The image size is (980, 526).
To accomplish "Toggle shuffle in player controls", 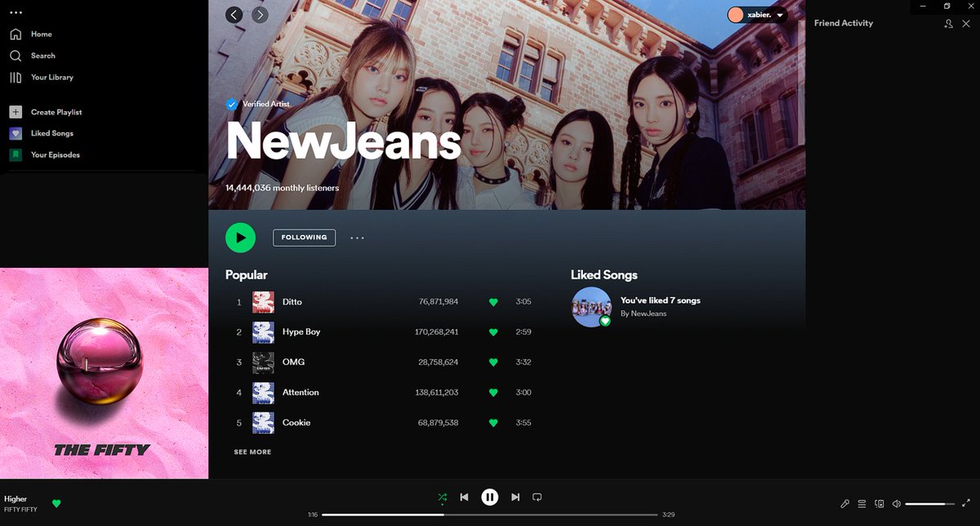I will [x=442, y=497].
